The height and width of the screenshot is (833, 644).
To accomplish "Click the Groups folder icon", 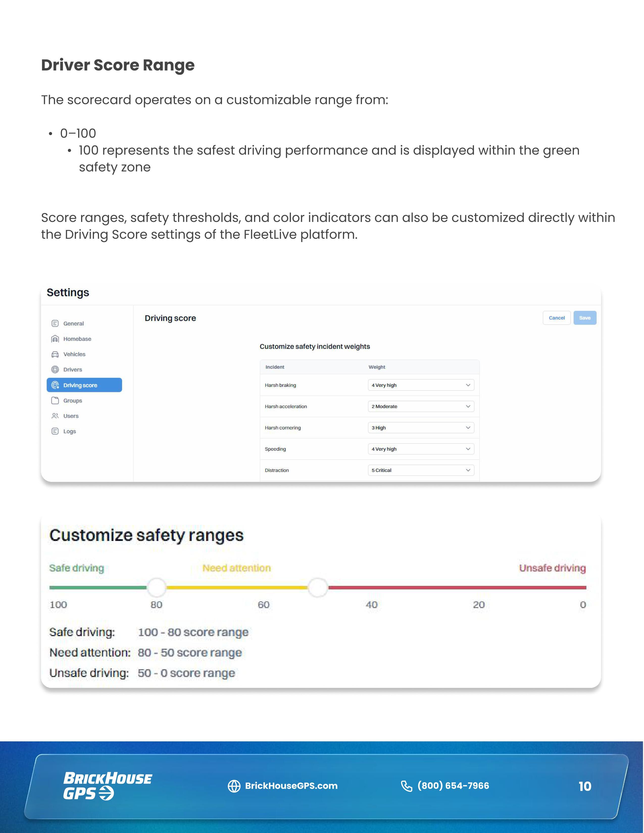I will [x=55, y=401].
